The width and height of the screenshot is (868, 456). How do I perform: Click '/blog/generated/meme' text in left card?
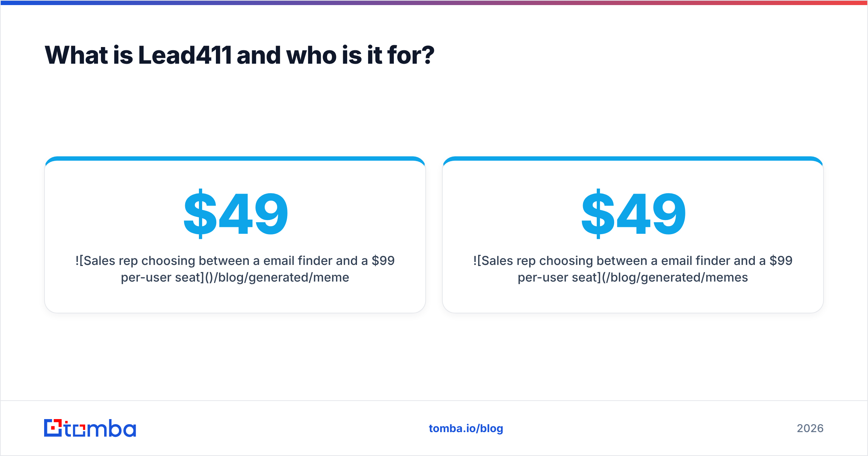point(282,277)
